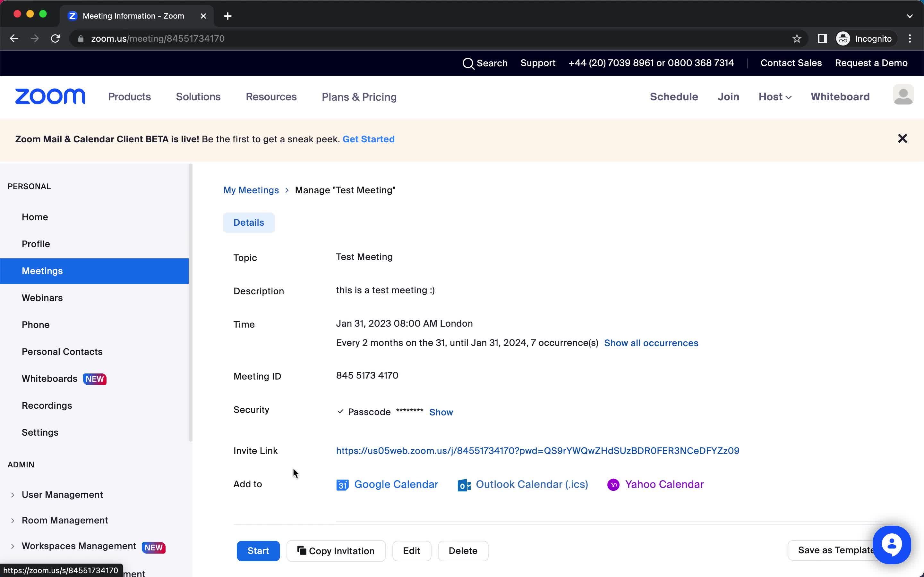Select the Meetings tab in sidebar

(42, 271)
